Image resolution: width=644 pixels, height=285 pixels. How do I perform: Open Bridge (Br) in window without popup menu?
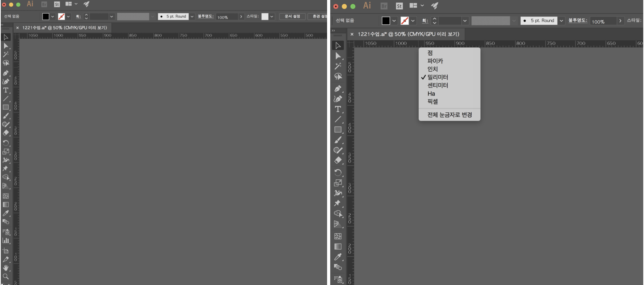tap(44, 4)
